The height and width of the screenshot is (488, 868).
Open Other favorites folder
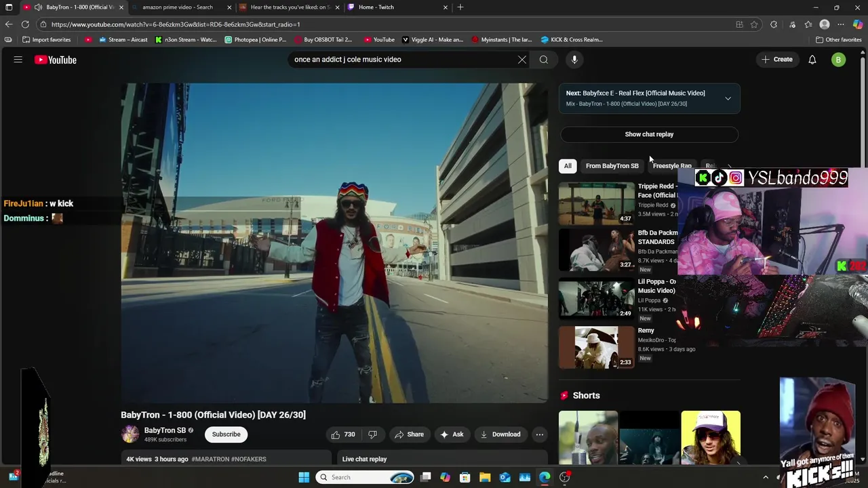839,40
